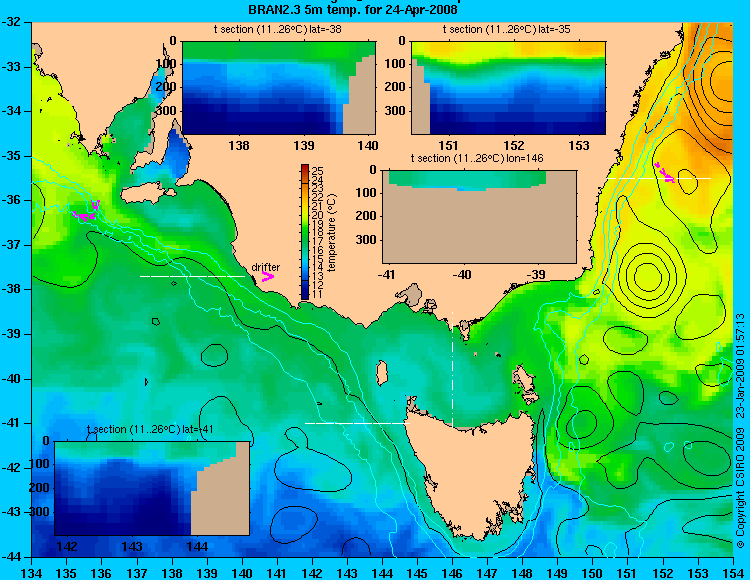Click Flinders Island northeast of Tasmania
The image size is (750, 580).
click(522, 376)
